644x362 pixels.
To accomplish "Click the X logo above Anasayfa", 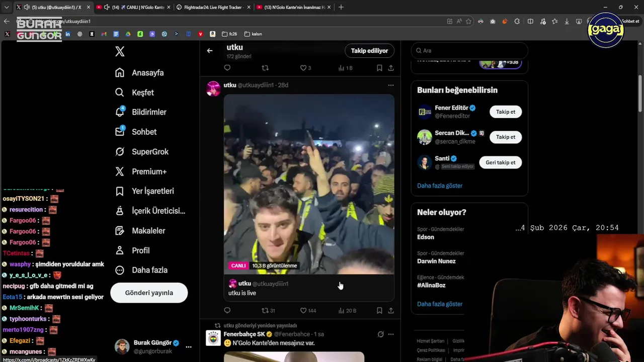I will [120, 51].
